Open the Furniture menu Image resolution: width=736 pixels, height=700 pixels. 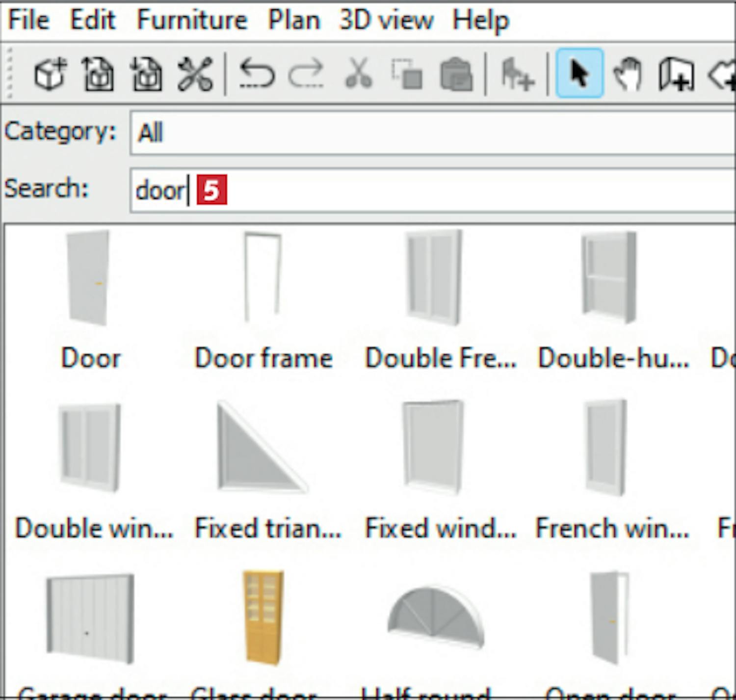tap(192, 20)
